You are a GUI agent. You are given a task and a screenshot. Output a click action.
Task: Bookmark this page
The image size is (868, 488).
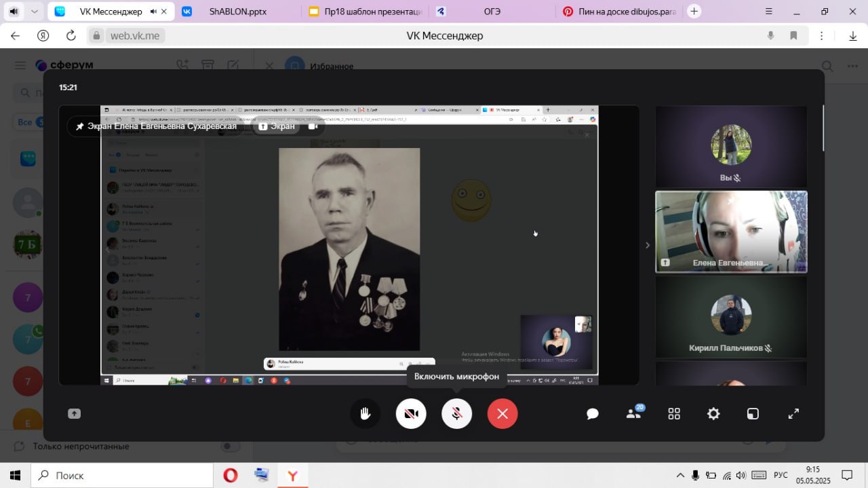coord(793,36)
